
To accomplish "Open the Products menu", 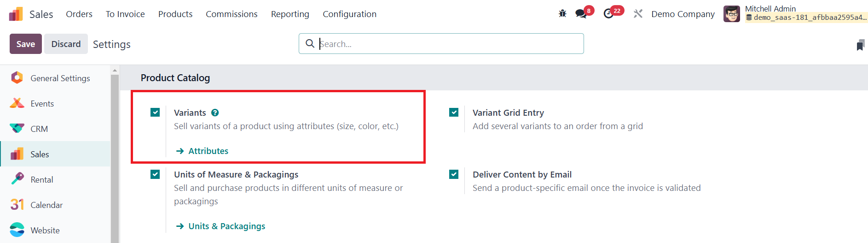I will pyautogui.click(x=175, y=14).
